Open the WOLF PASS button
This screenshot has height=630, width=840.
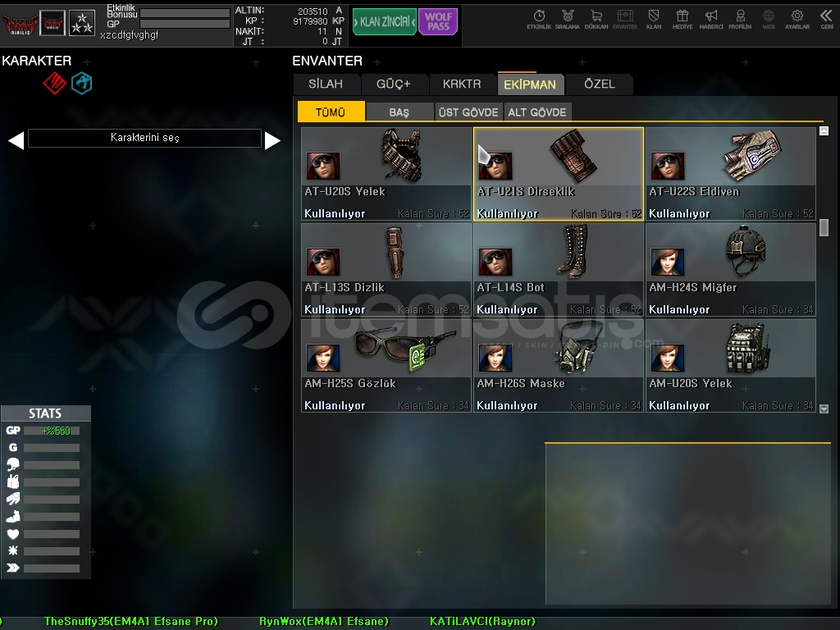tap(438, 21)
